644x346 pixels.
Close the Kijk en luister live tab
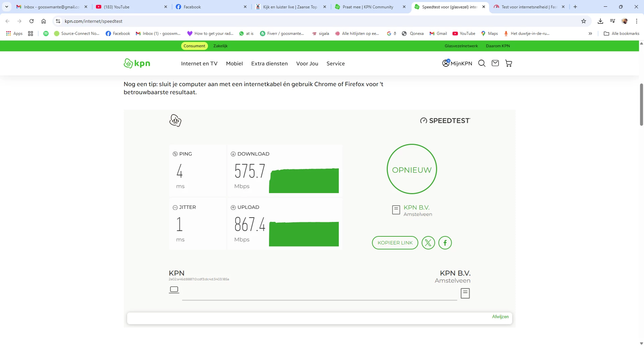tap(325, 7)
